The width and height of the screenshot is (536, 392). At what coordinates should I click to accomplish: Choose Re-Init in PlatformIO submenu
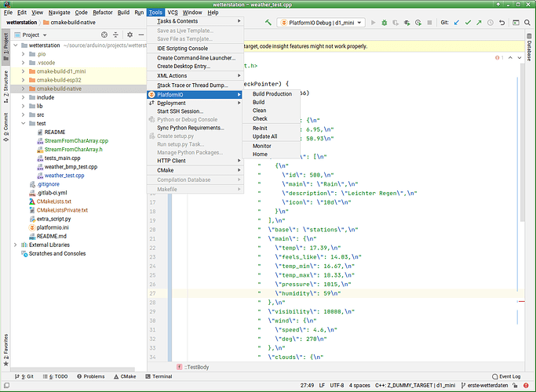click(272, 128)
